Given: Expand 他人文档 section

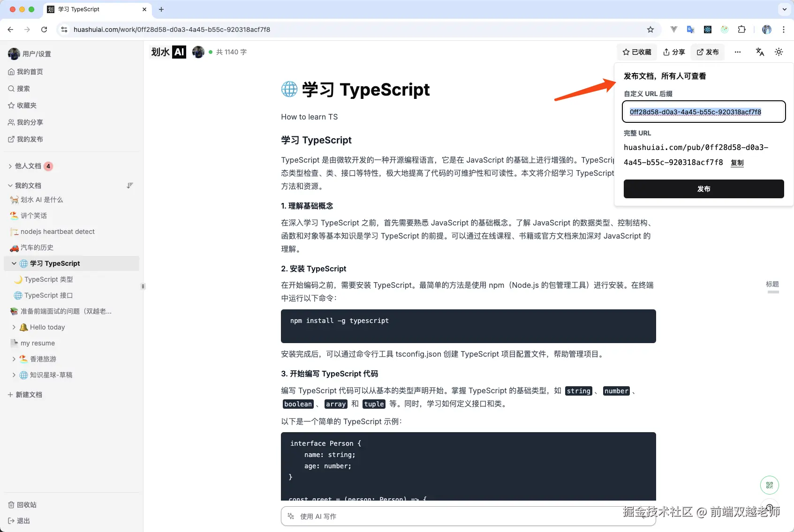Looking at the screenshot, I should pos(9,165).
